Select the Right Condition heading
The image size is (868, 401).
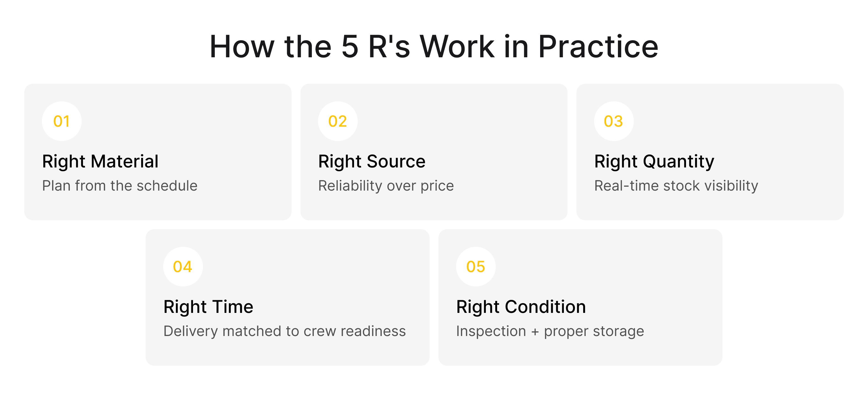(521, 307)
